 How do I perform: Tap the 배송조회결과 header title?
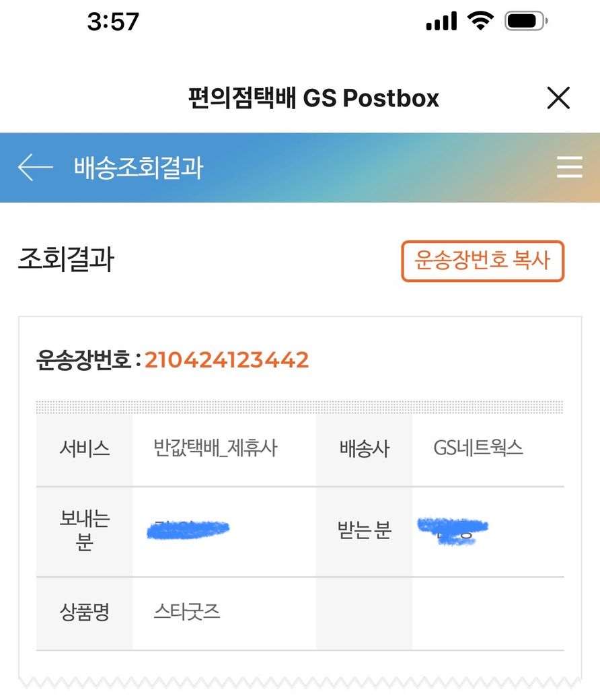point(138,168)
